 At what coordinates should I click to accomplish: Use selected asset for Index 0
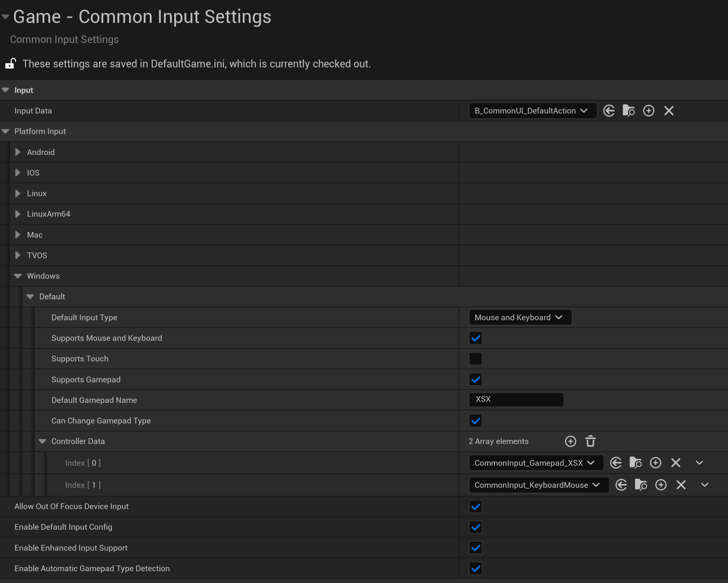click(616, 463)
